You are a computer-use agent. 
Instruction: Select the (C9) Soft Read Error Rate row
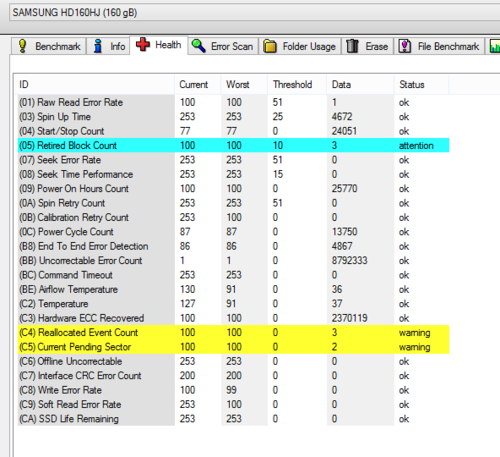[233, 404]
